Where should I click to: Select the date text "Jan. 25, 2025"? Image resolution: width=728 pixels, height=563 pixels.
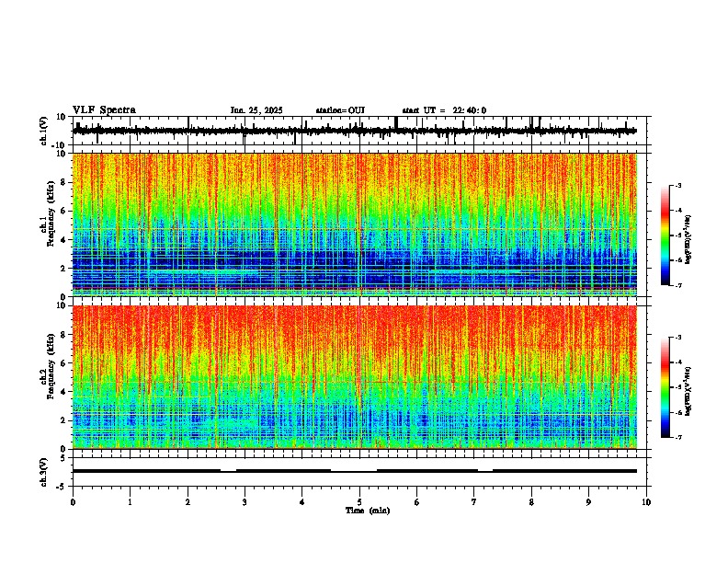pos(256,110)
